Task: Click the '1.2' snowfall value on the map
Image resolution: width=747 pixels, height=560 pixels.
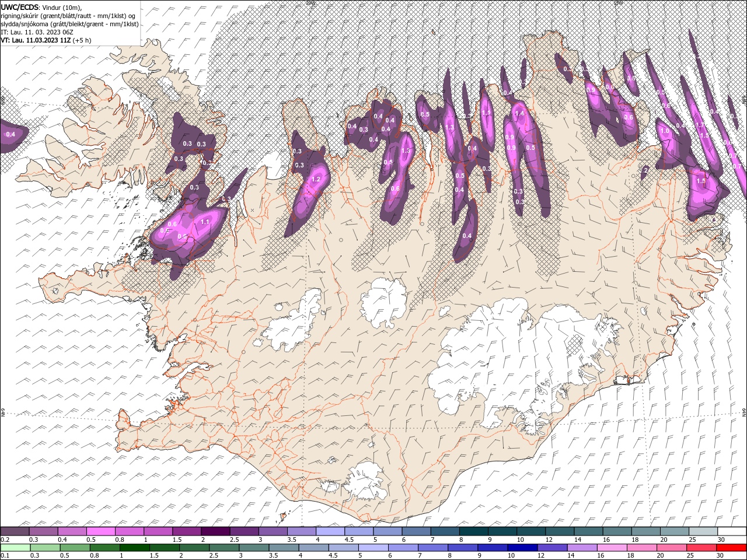Action: [x=316, y=179]
